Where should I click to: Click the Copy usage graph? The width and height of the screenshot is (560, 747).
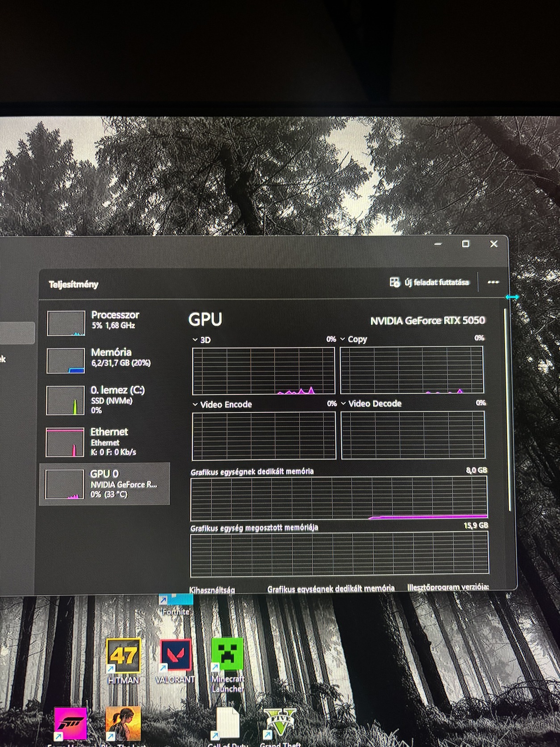412,370
